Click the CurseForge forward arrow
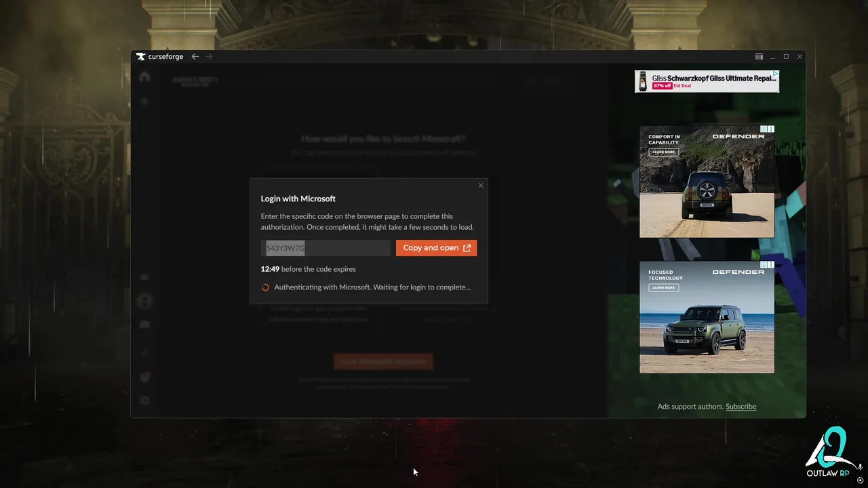 tap(209, 57)
